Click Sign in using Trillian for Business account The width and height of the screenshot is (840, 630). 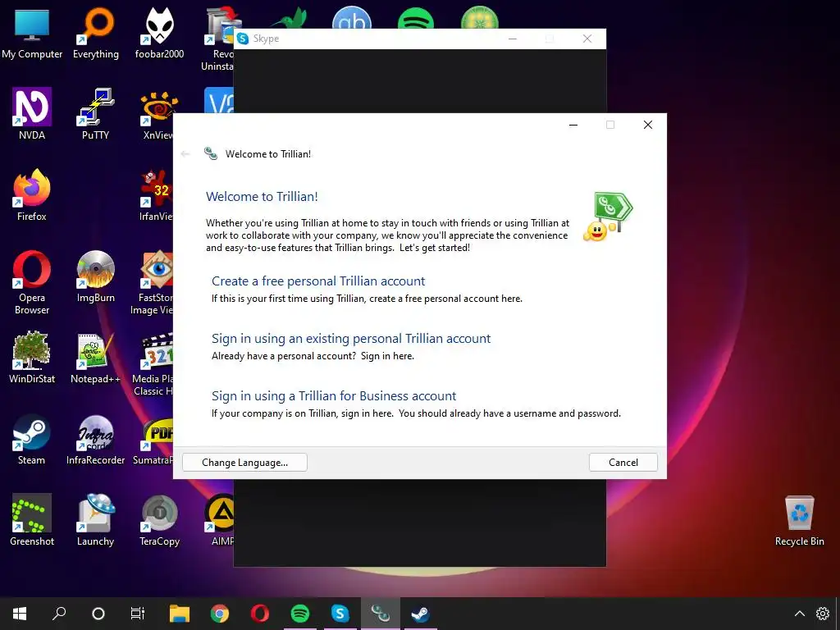click(334, 396)
